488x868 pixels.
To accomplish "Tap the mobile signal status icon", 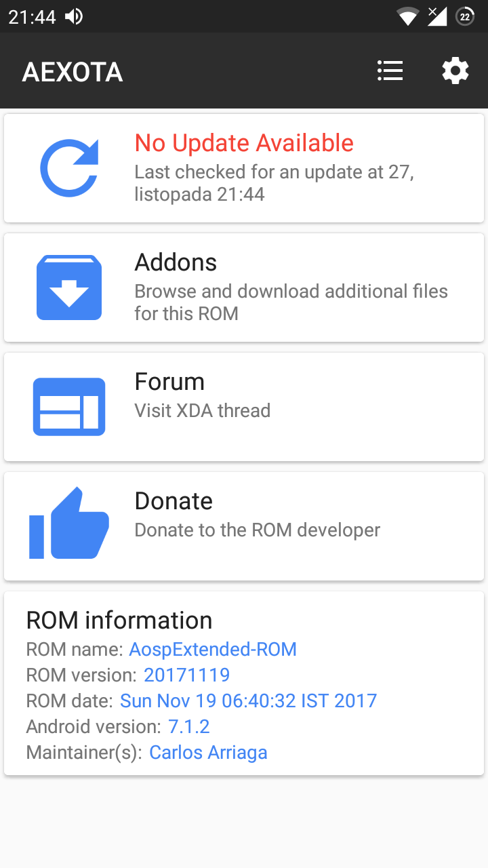I will pyautogui.click(x=436, y=16).
